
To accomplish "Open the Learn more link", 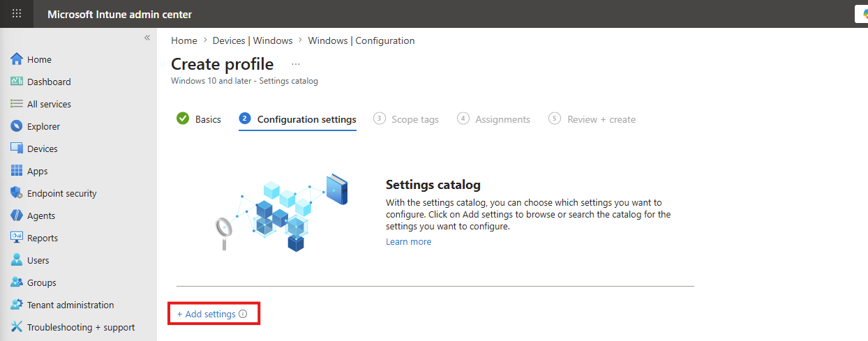I will [408, 242].
